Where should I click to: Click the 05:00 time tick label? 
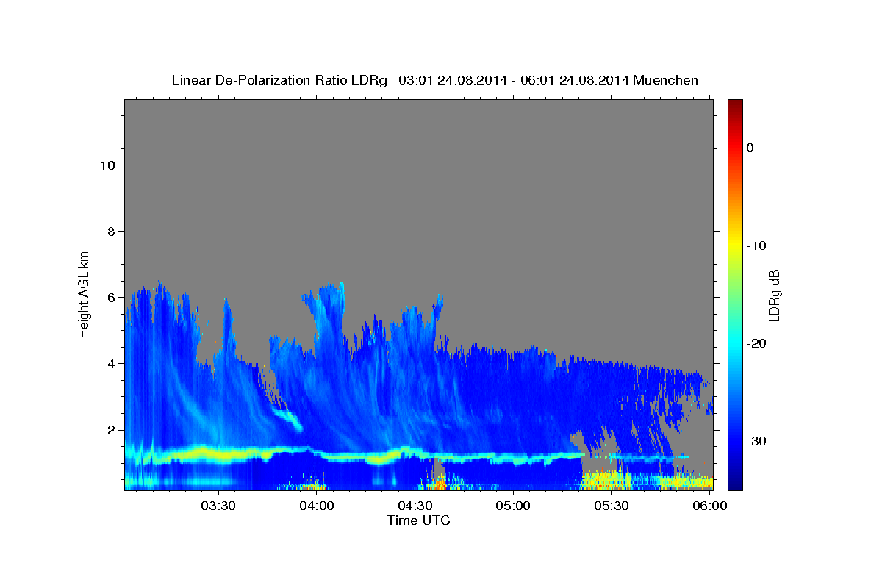pyautogui.click(x=513, y=506)
